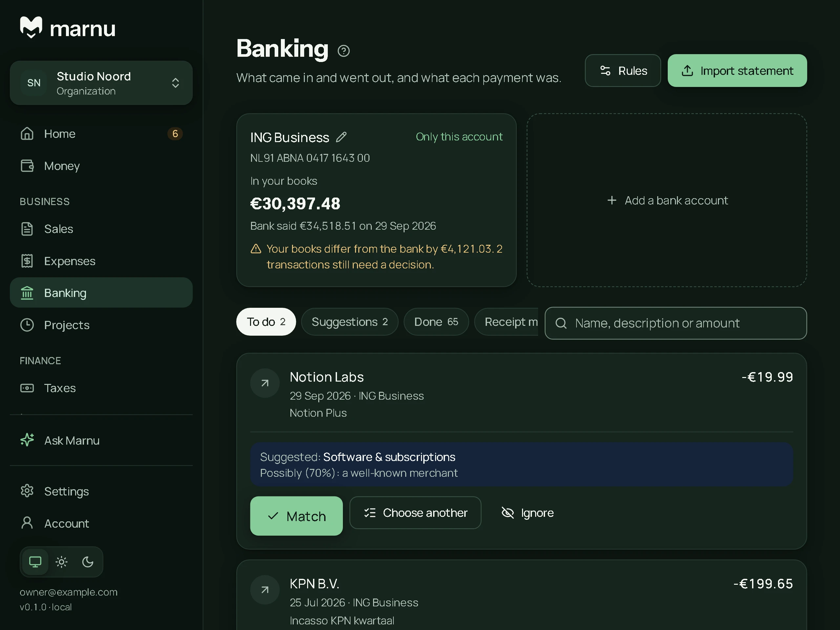This screenshot has height=630, width=840.
Task: Click the Banking building icon in the sidebar
Action: (27, 293)
